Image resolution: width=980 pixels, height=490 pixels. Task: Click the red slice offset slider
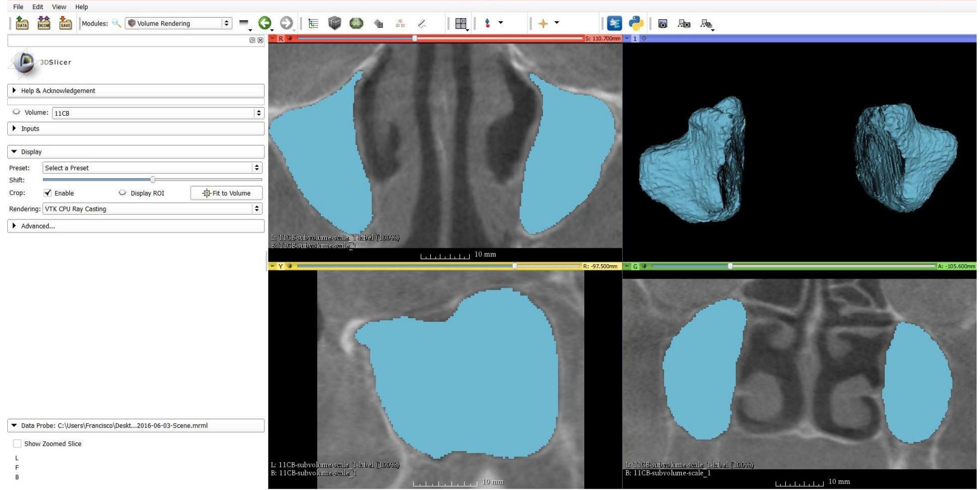tap(440, 38)
